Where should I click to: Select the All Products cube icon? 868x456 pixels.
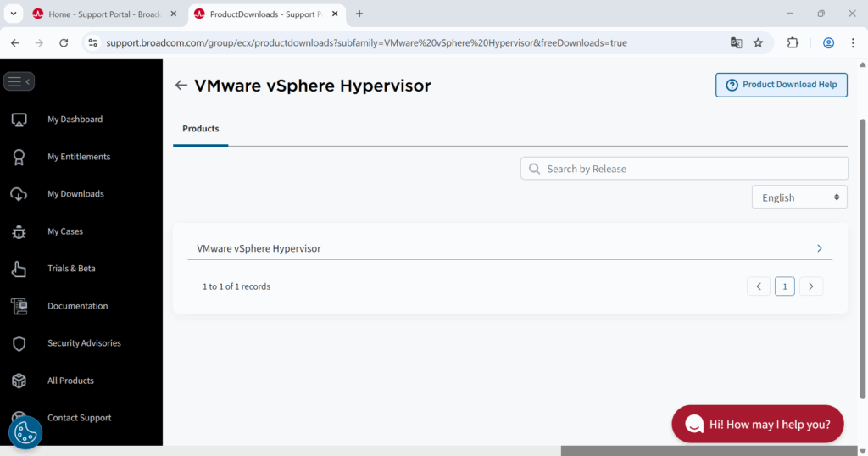(19, 381)
